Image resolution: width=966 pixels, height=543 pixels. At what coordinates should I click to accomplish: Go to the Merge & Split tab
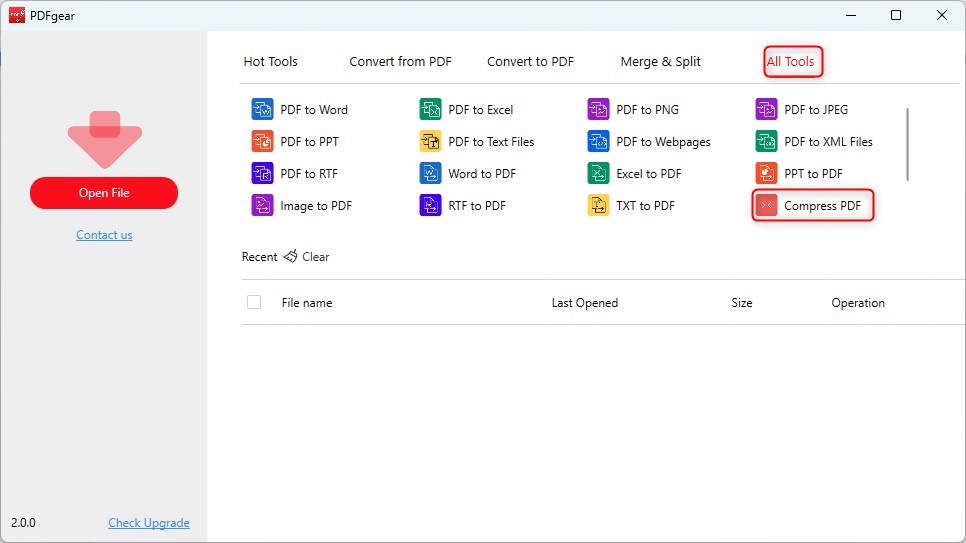660,62
